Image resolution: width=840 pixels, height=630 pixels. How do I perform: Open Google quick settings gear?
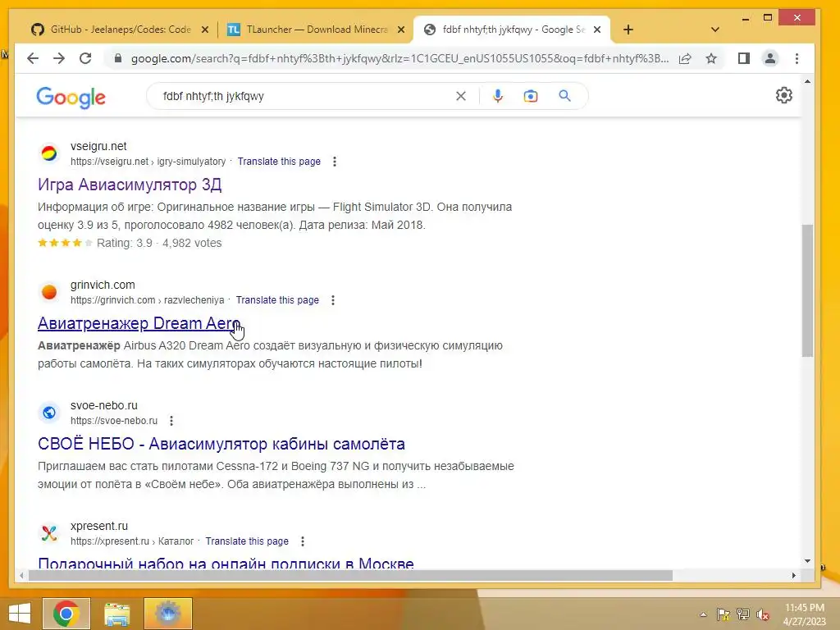(783, 95)
